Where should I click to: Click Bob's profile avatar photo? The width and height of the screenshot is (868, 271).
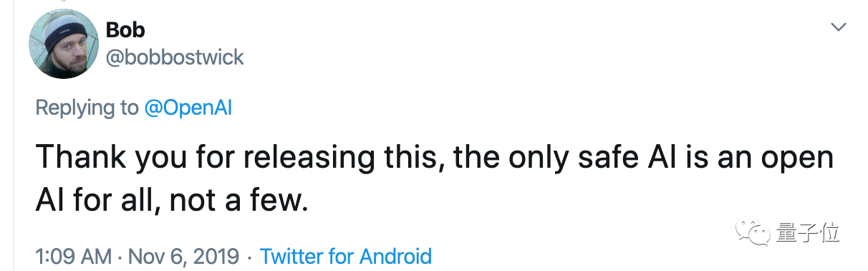pos(63,44)
